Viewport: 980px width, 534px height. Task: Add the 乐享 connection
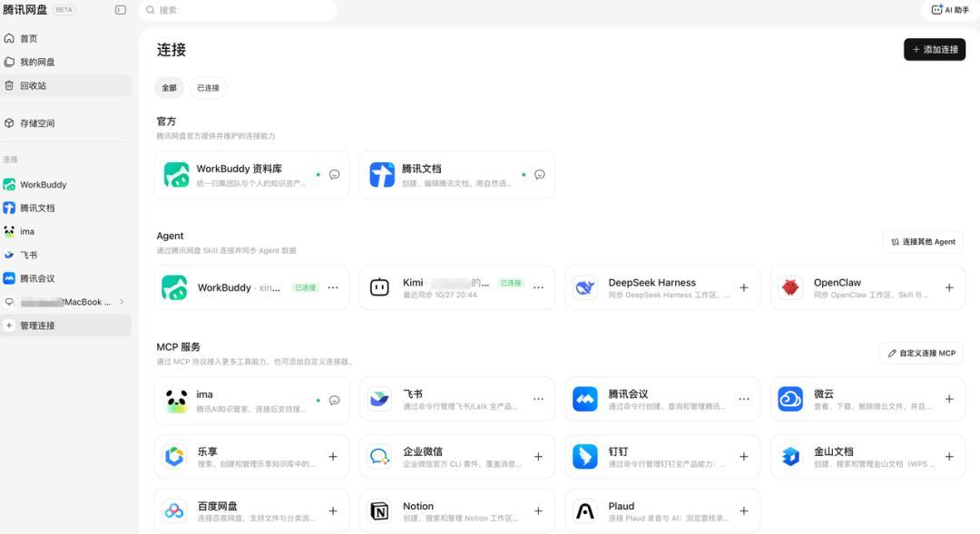[333, 457]
